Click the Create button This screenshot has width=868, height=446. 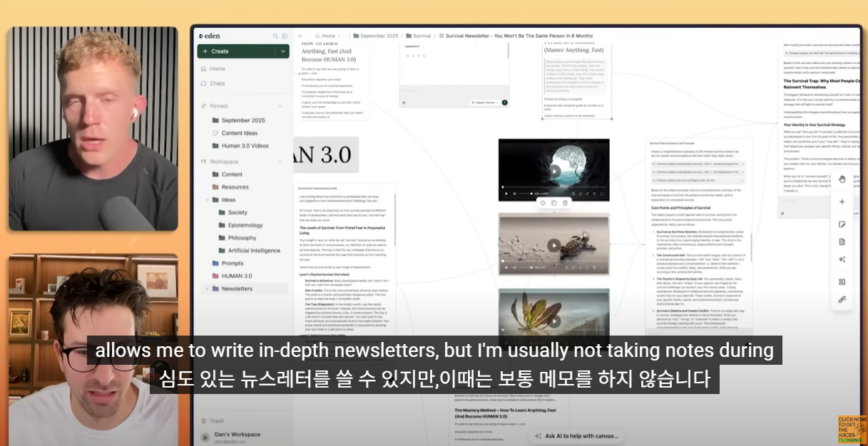click(236, 51)
